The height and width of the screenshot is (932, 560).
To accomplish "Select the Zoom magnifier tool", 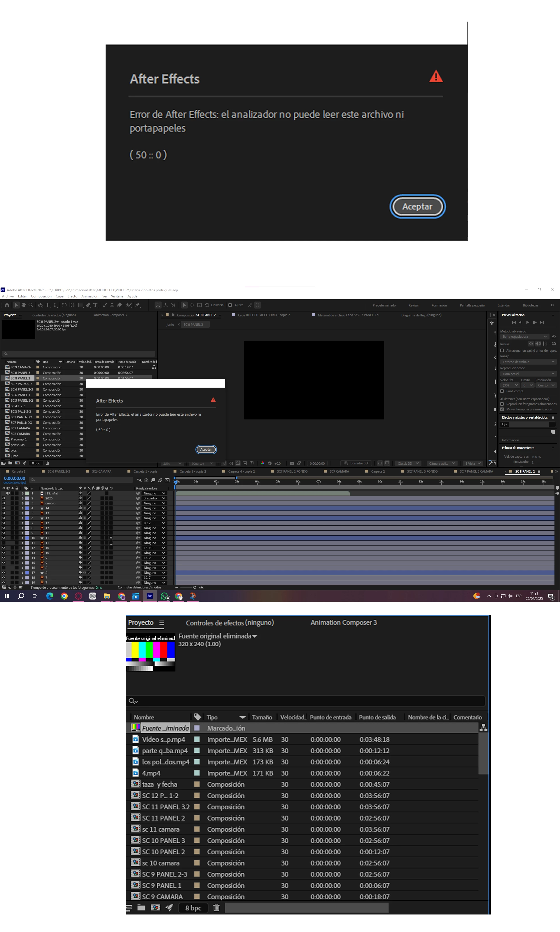I will (31, 305).
